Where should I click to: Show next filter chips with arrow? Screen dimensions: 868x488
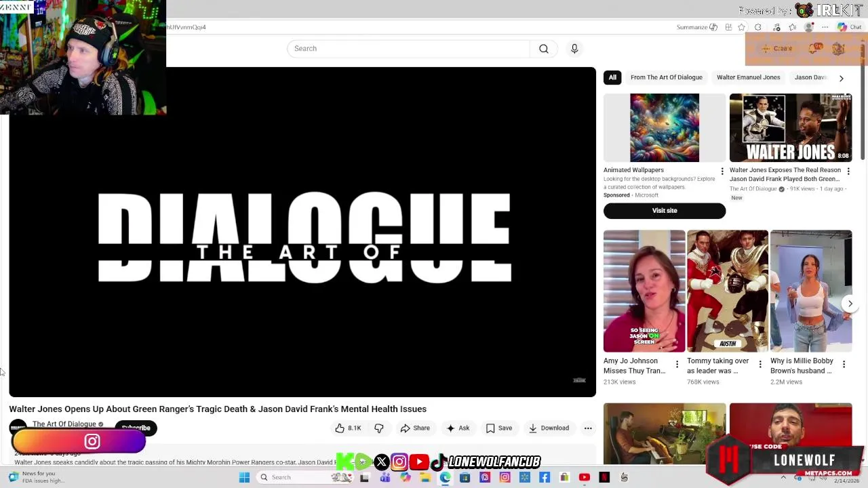842,78
